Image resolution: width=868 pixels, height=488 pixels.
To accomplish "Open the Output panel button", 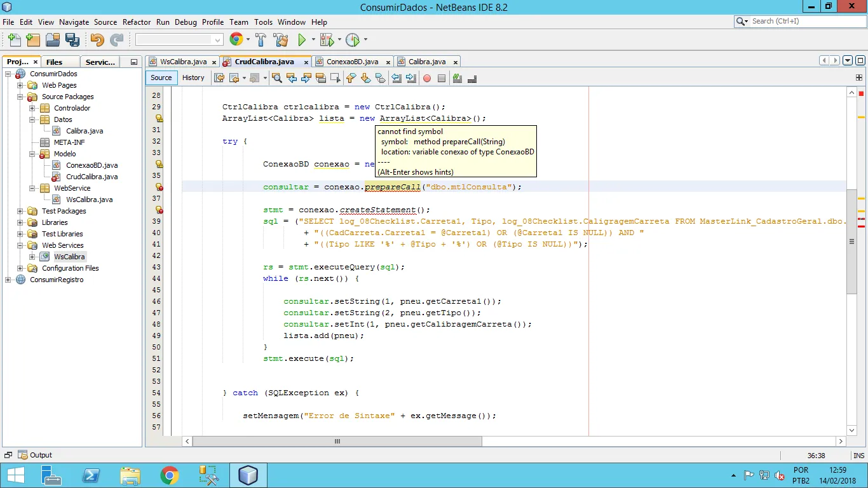I will pos(36,455).
